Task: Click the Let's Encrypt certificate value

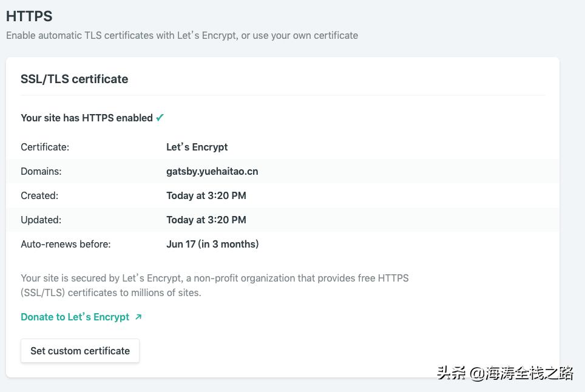Action: [x=197, y=147]
